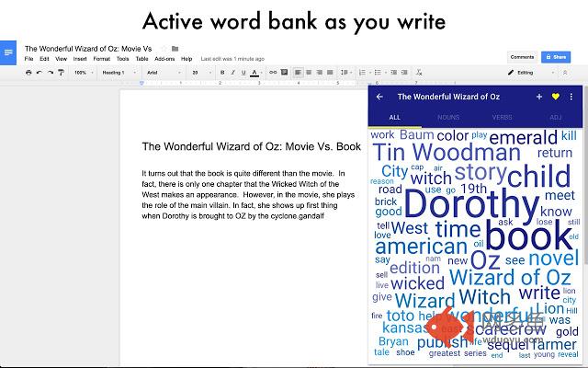
Task: Decrease the indent
Action: click(x=393, y=72)
